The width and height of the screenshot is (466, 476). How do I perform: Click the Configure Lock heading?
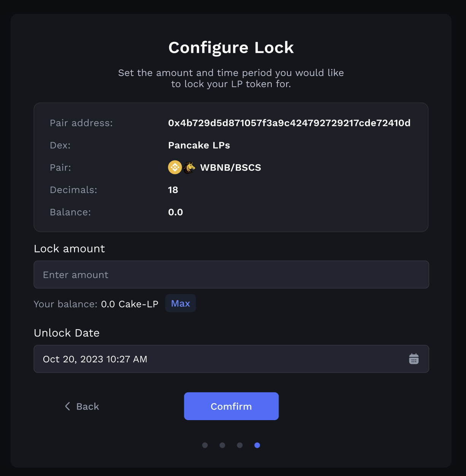231,48
